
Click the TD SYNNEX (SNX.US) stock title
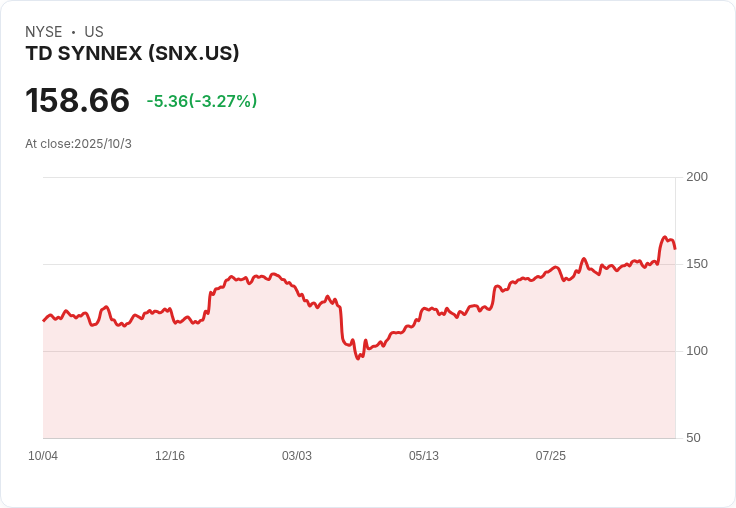(132, 54)
